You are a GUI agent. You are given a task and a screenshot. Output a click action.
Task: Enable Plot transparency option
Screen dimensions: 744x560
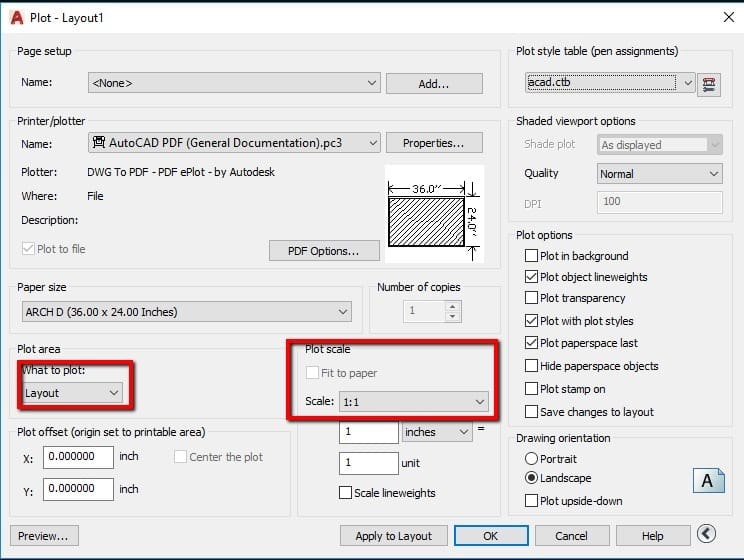[x=531, y=298]
